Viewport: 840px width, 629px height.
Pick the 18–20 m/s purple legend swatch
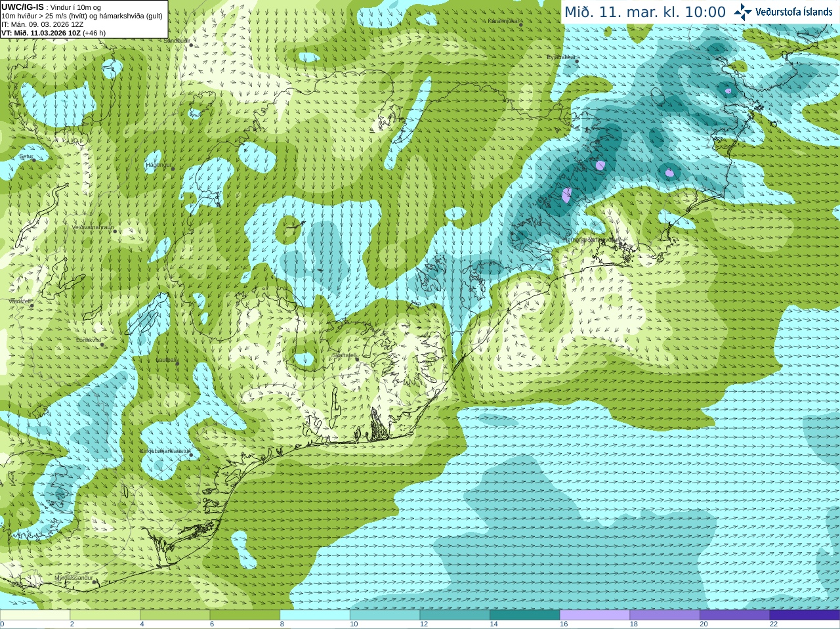click(x=665, y=615)
